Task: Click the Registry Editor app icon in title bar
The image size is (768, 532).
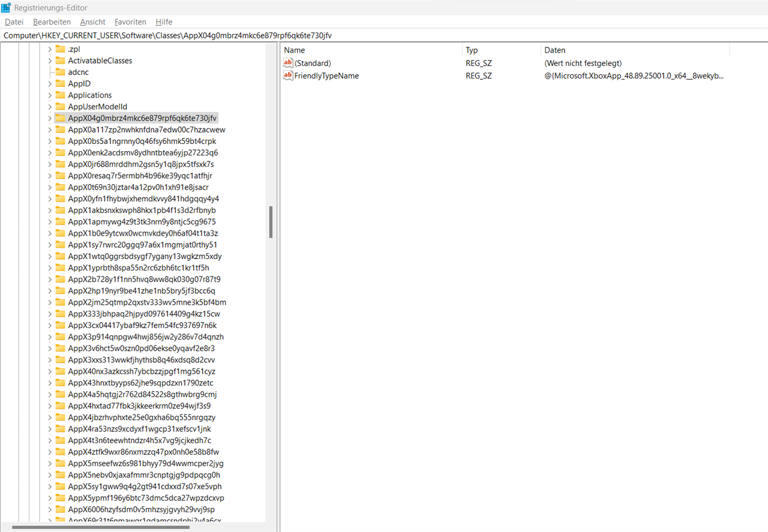Action: tap(6, 8)
